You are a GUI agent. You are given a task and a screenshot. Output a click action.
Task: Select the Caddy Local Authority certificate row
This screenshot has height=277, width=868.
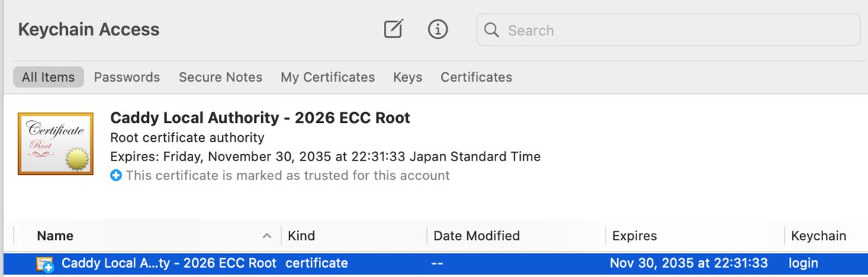434,263
